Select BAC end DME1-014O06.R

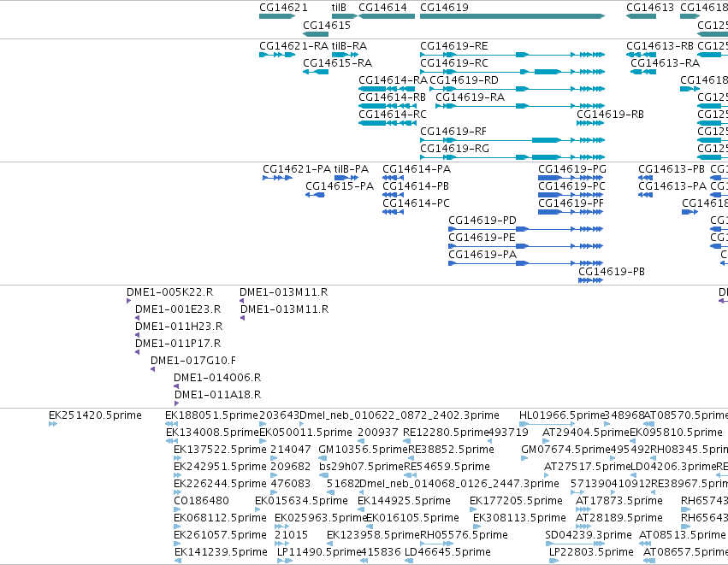pyautogui.click(x=176, y=386)
